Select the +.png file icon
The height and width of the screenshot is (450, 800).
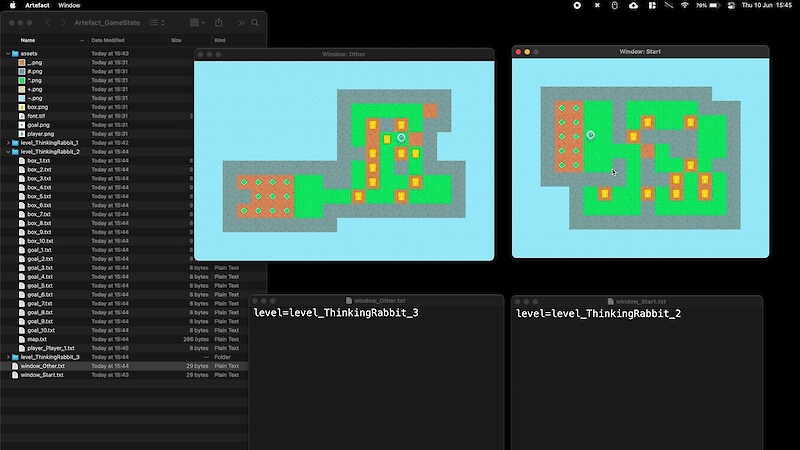pos(21,89)
